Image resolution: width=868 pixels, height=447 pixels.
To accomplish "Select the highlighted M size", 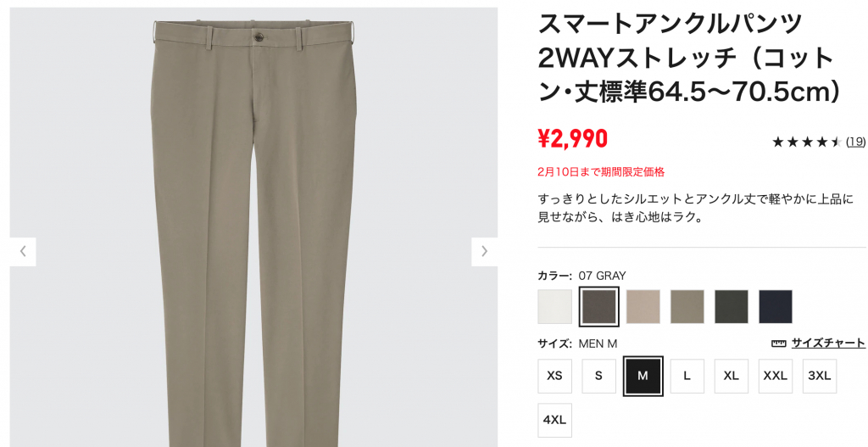I will click(643, 376).
